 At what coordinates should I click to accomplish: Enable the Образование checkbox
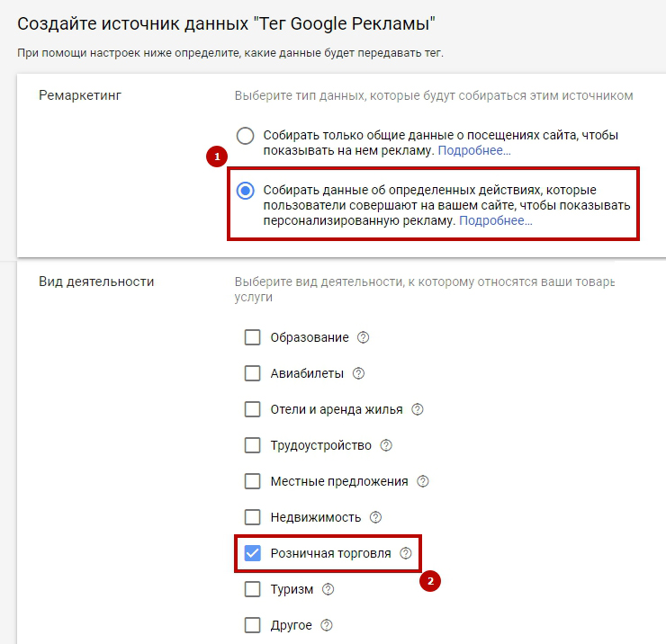coord(253,337)
